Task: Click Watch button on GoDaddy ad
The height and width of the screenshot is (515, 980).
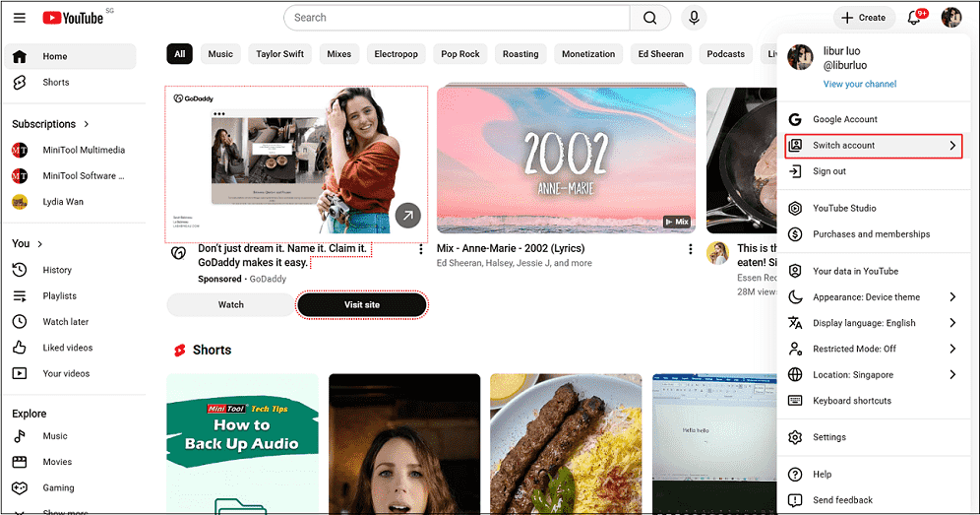Action: pos(230,304)
